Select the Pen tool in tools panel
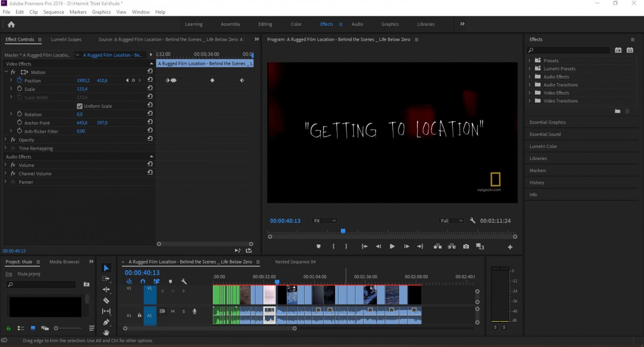This screenshot has width=644, height=347. 106,322
